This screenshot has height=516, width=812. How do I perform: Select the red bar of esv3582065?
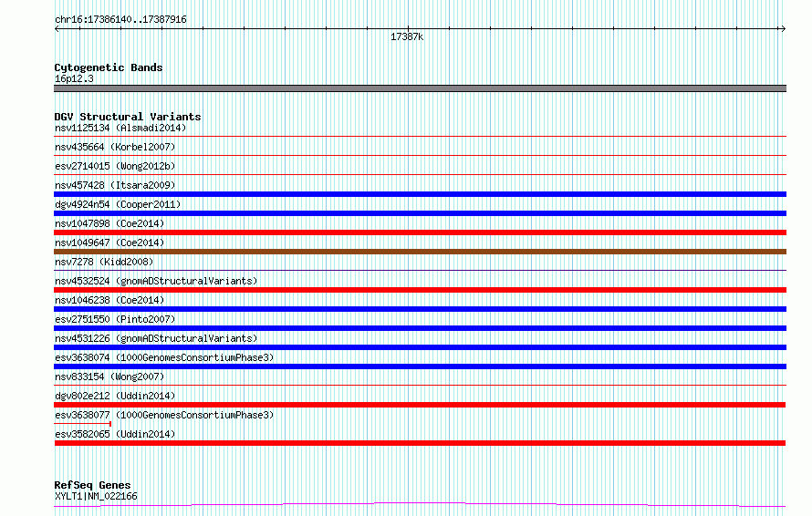point(420,443)
